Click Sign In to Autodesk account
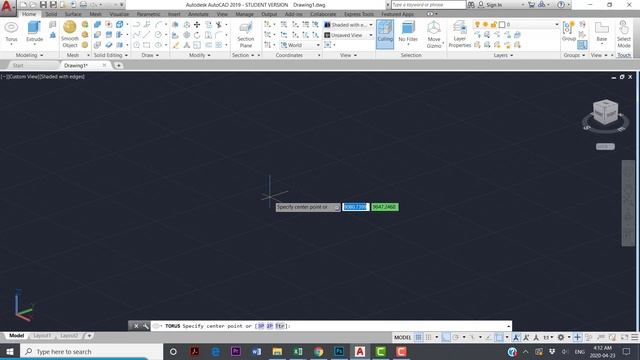This screenshot has height=360, width=640. [494, 5]
